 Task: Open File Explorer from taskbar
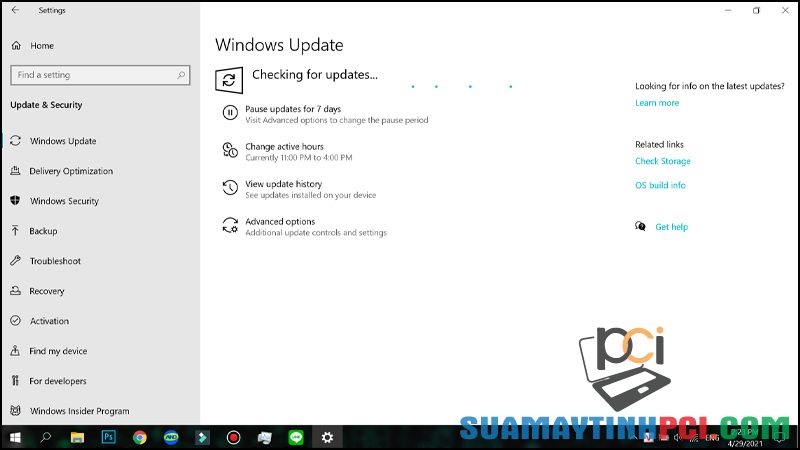(77, 438)
